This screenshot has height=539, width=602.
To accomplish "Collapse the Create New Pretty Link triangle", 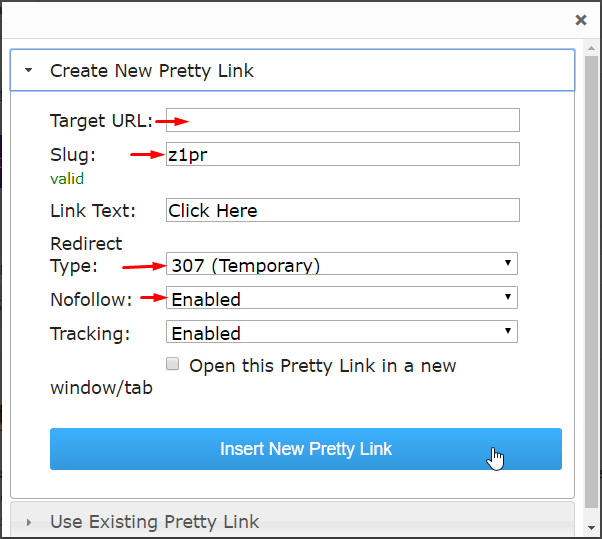I will pyautogui.click(x=28, y=70).
